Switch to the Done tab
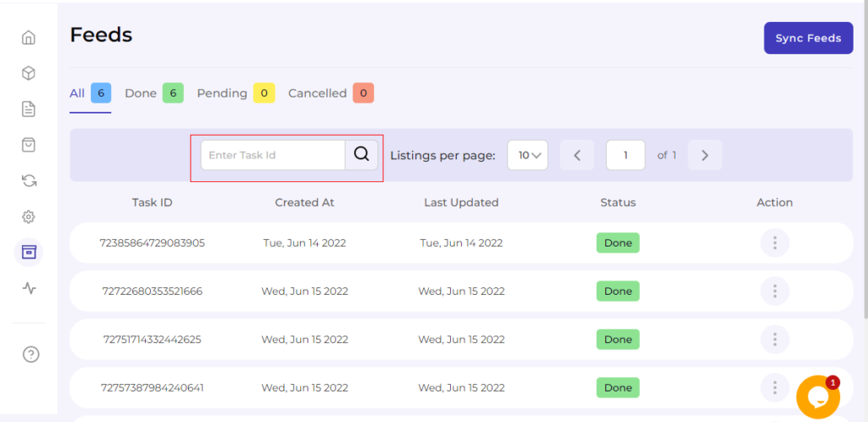Viewport: 868px width, 422px height. [153, 93]
